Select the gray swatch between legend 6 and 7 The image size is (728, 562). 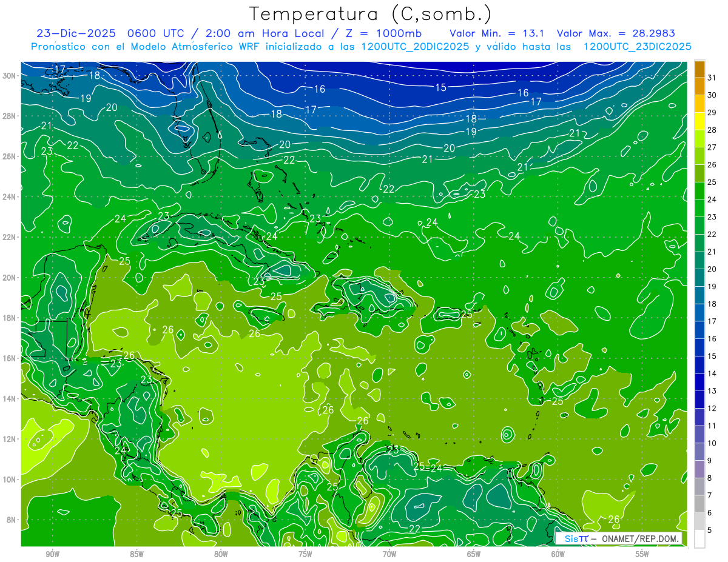coord(699,504)
